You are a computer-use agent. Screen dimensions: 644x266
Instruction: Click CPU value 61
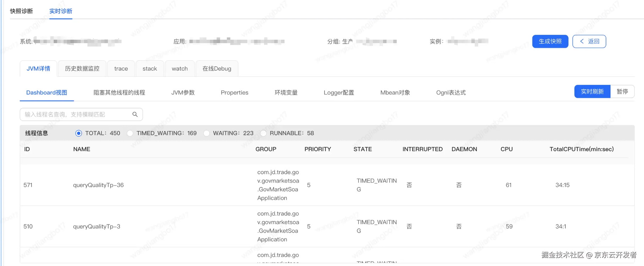pyautogui.click(x=509, y=185)
